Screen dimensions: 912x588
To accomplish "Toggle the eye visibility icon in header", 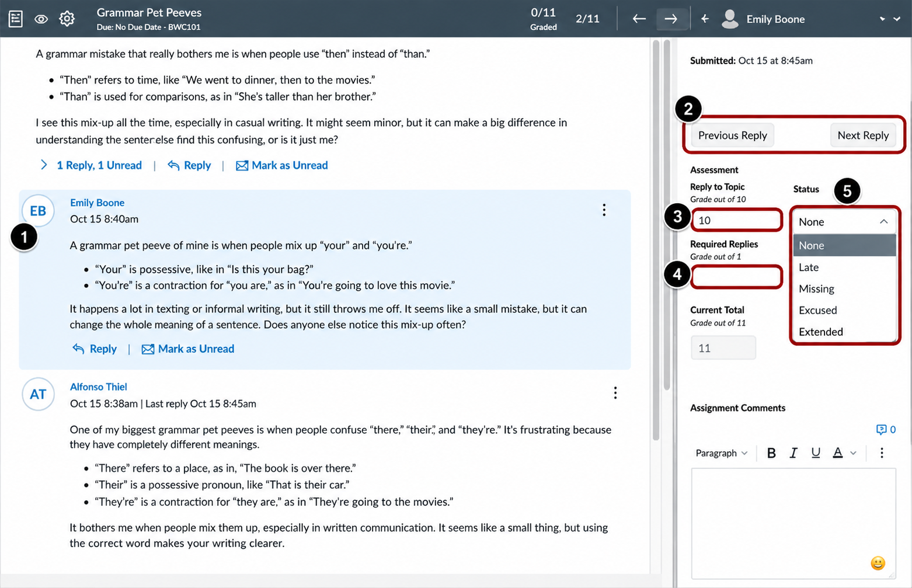I will tap(41, 19).
